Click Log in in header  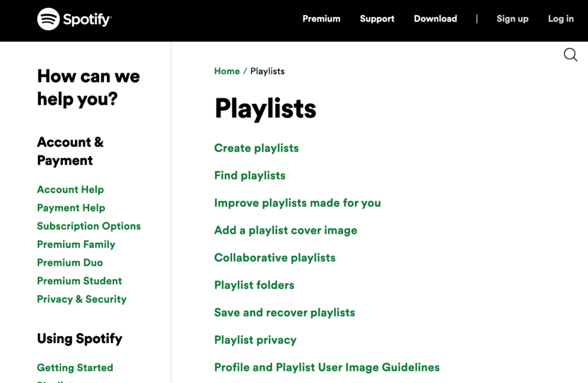561,19
